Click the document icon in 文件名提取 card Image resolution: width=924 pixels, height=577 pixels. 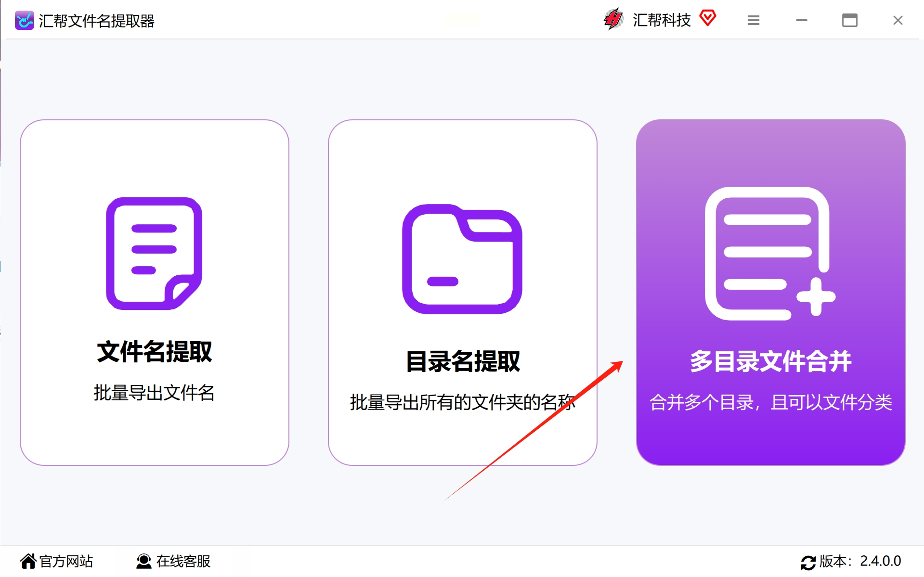[154, 254]
